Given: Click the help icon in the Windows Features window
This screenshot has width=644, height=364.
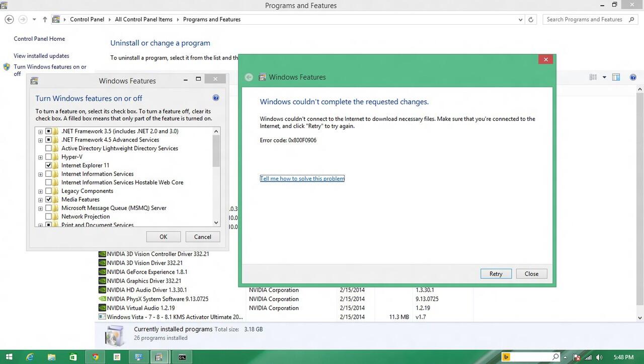Looking at the screenshot, I should coord(216,98).
